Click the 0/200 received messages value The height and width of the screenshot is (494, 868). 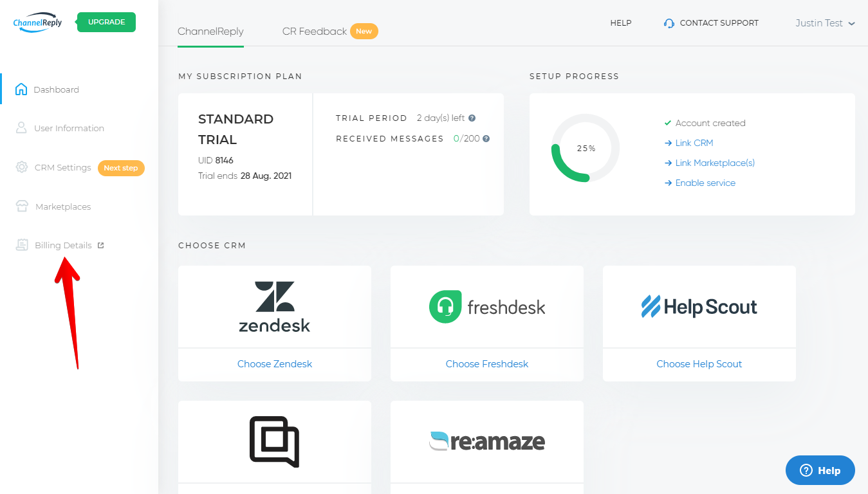(466, 138)
